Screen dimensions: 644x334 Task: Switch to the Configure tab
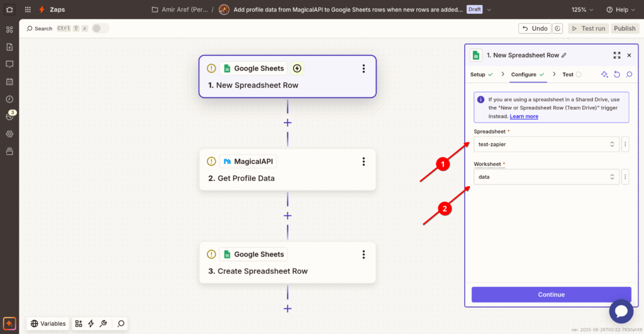[x=528, y=74]
